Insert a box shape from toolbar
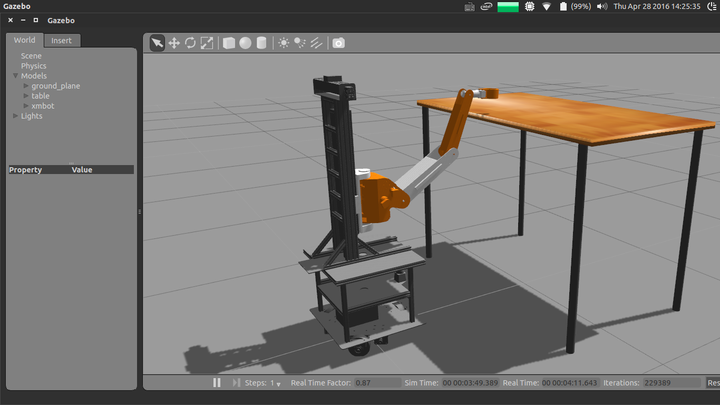Viewport: 720px width, 405px height. coord(229,43)
